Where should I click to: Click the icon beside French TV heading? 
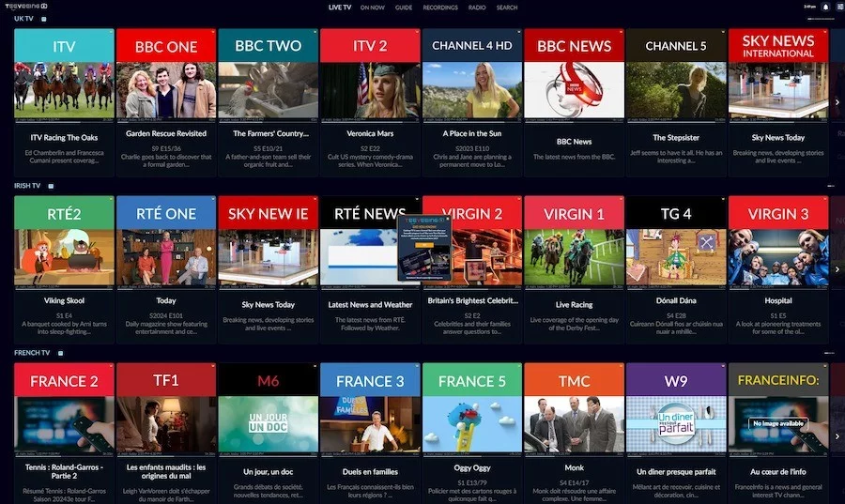[60, 353]
